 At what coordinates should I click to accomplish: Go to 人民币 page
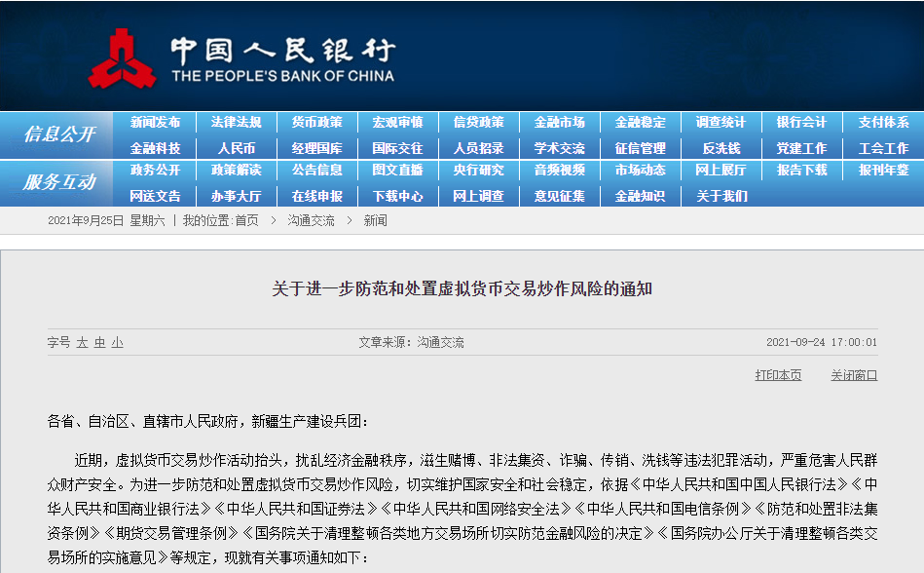click(236, 148)
